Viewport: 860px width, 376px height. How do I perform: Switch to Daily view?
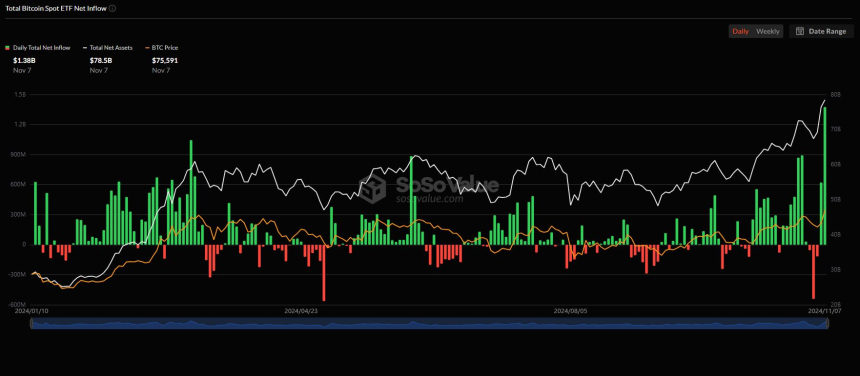point(740,31)
